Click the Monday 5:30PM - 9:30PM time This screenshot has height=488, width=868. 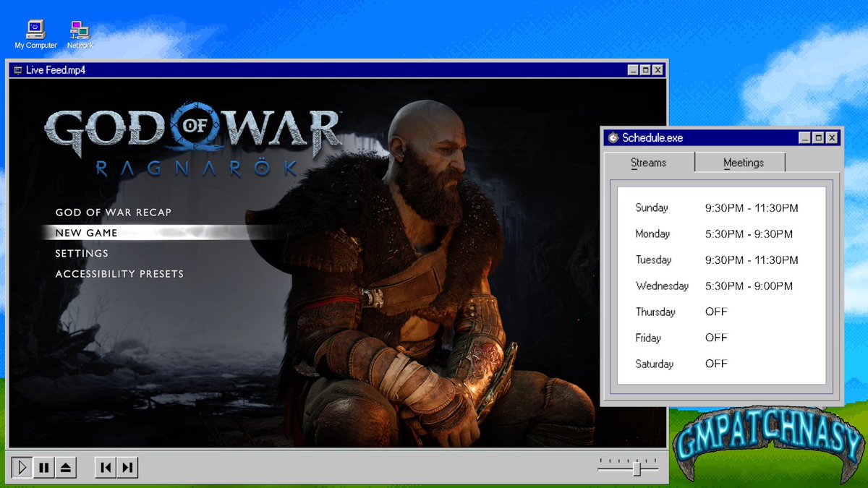(749, 234)
